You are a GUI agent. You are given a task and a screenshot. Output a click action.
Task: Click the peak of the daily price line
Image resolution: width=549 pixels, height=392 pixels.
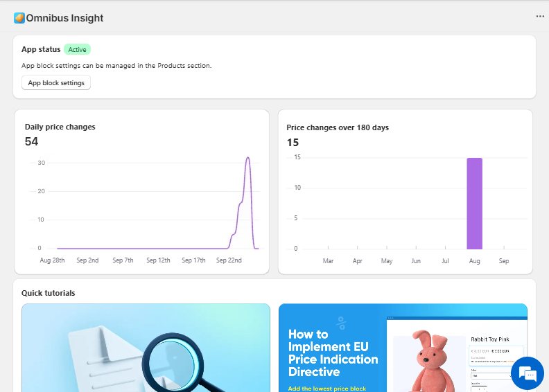[x=247, y=158]
